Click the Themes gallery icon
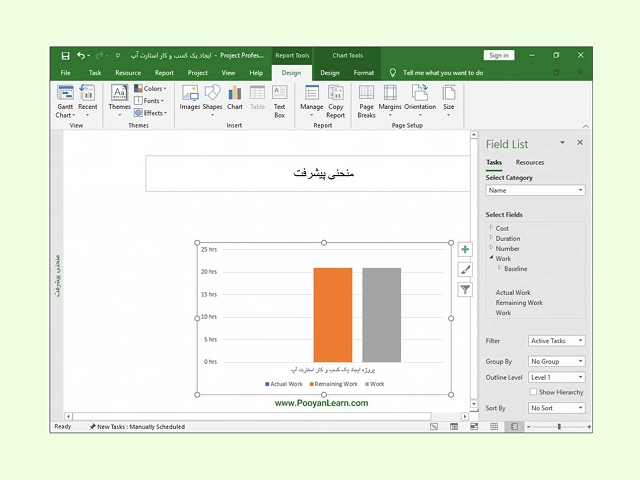The image size is (640, 480). 119,95
